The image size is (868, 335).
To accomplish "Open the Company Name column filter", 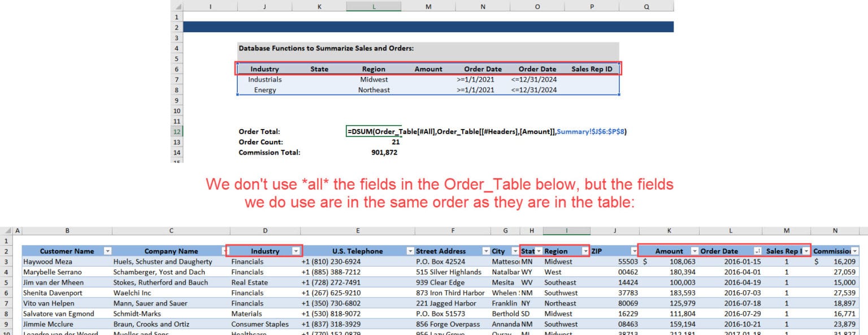I will point(224,251).
